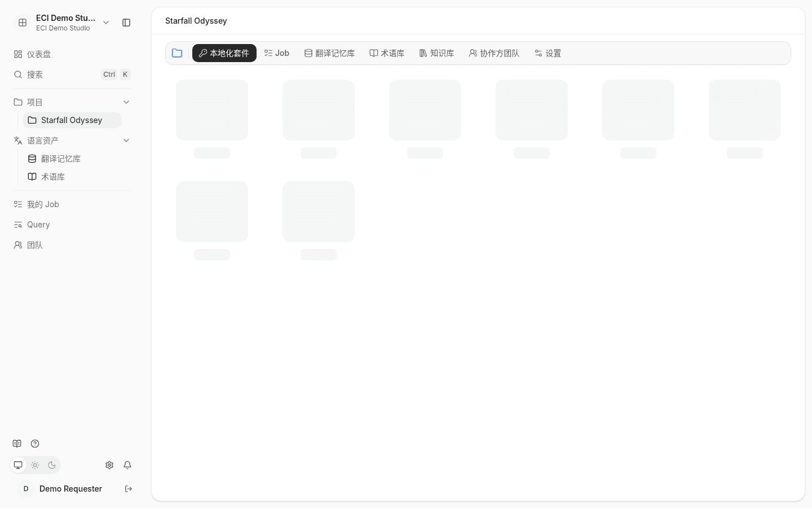Click the 搜索 search field
This screenshot has height=508, width=812.
pos(72,75)
